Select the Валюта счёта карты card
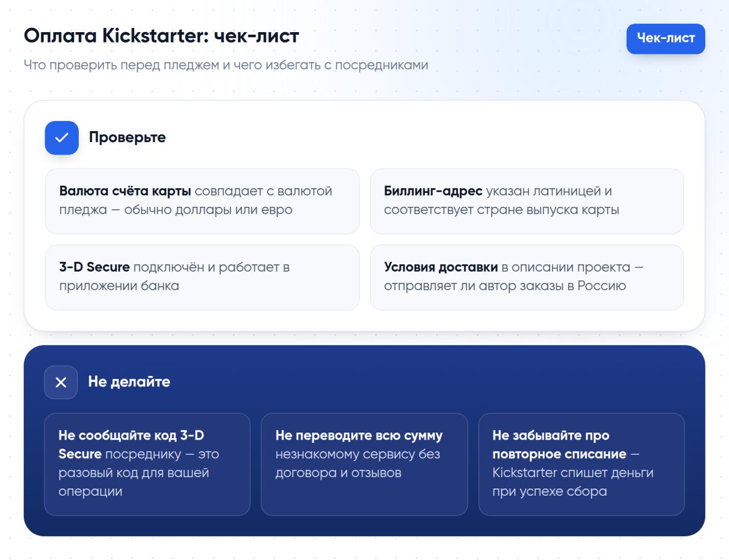 click(202, 201)
